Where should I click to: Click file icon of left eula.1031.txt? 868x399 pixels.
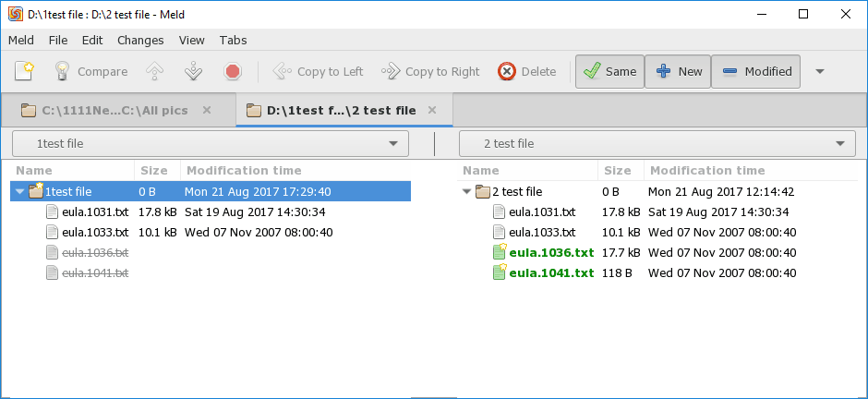click(x=52, y=212)
